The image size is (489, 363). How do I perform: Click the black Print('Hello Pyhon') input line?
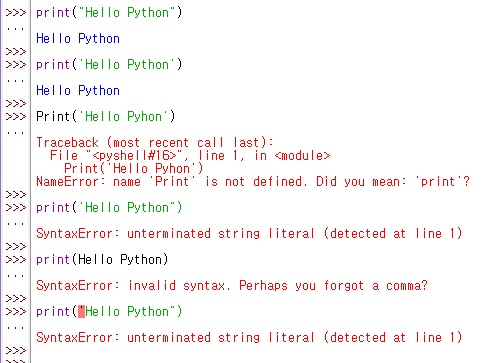105,116
